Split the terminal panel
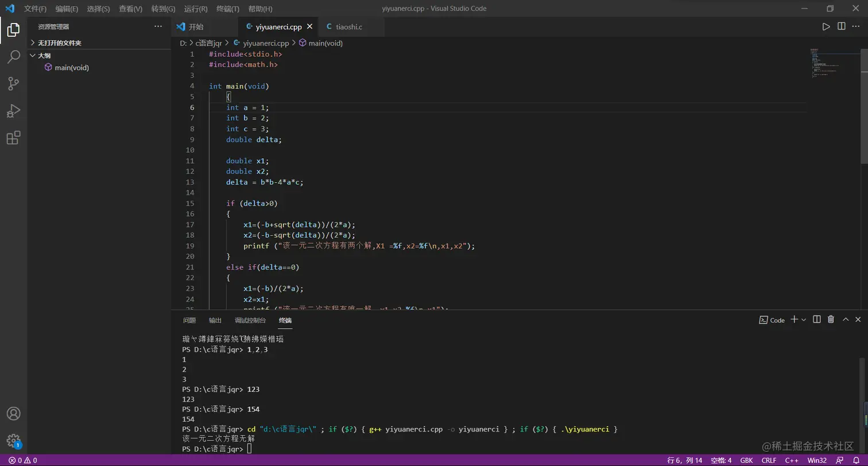Viewport: 868px width, 466px height. click(816, 319)
